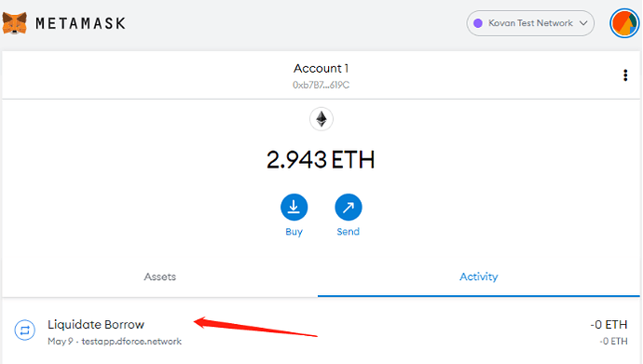Click the contract interaction icon beside Liquidate Borrow
This screenshot has height=364, width=643.
[25, 330]
